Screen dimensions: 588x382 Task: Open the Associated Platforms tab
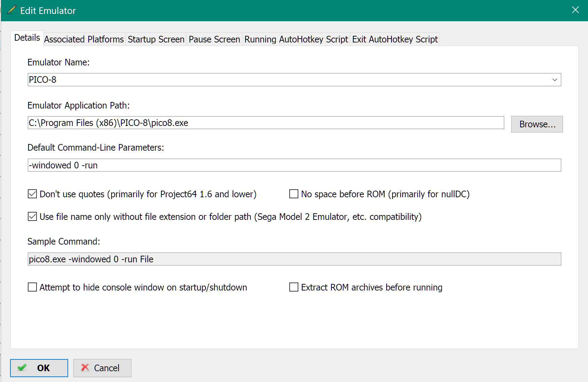click(84, 39)
